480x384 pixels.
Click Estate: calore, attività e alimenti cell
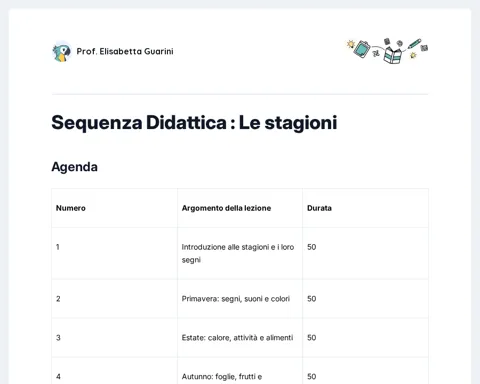(x=240, y=338)
